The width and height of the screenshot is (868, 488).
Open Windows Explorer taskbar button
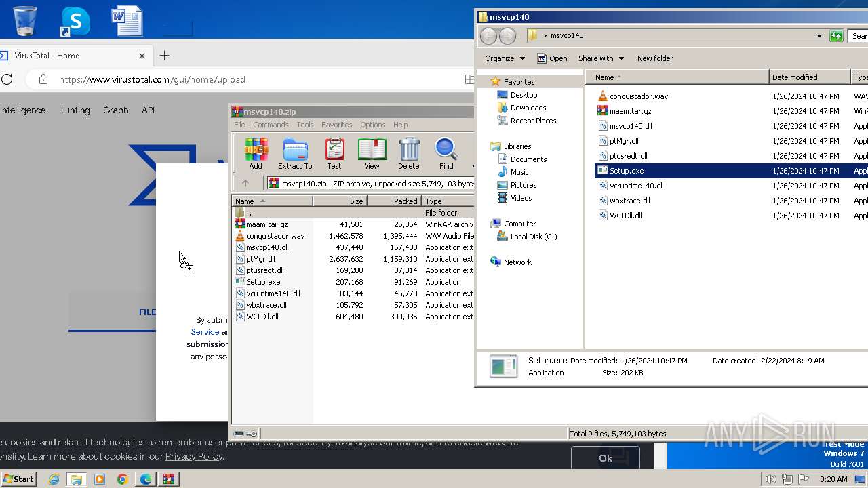(x=77, y=479)
